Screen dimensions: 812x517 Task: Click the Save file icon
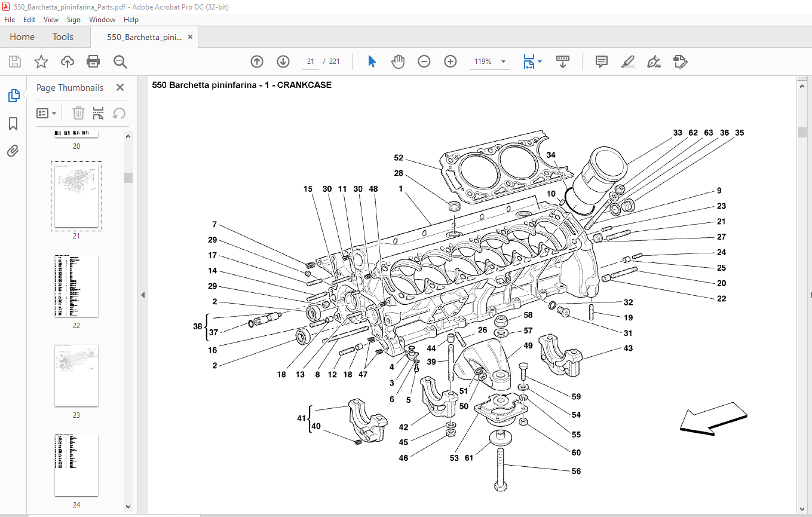click(x=15, y=62)
